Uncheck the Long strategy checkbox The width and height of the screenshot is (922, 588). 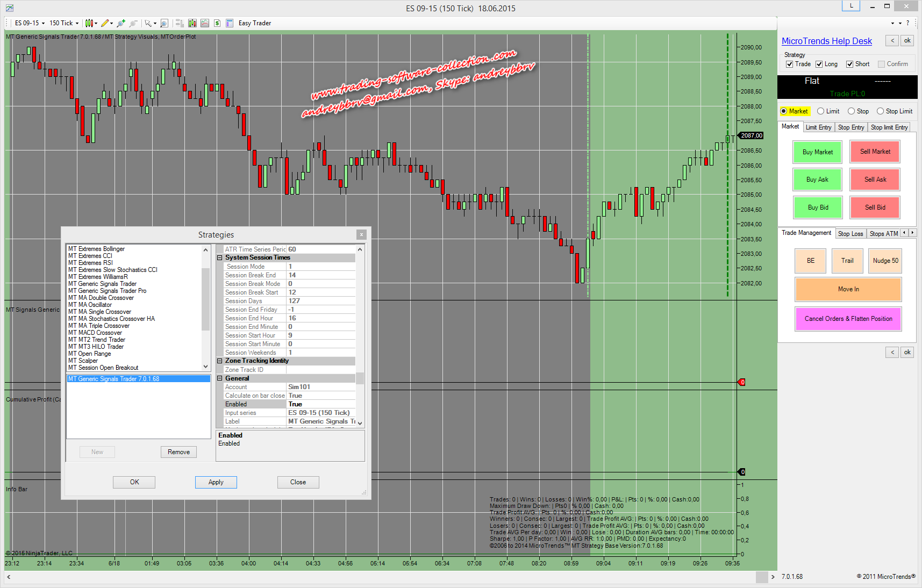pyautogui.click(x=819, y=64)
